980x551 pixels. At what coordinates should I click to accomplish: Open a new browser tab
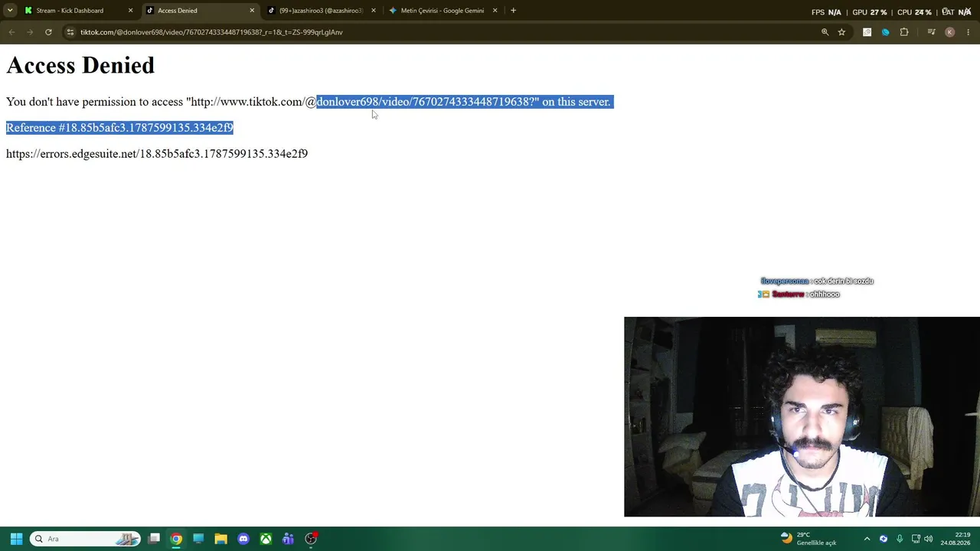(513, 11)
